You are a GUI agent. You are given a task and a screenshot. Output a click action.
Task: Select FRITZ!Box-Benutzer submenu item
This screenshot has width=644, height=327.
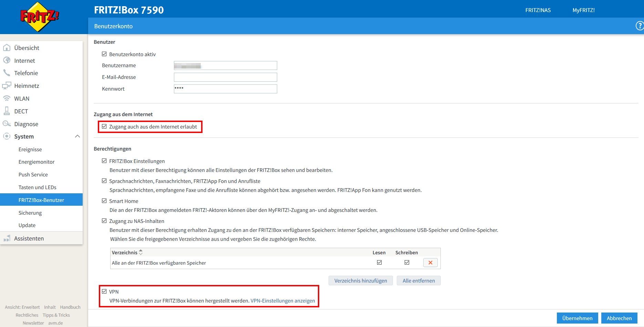coord(41,200)
